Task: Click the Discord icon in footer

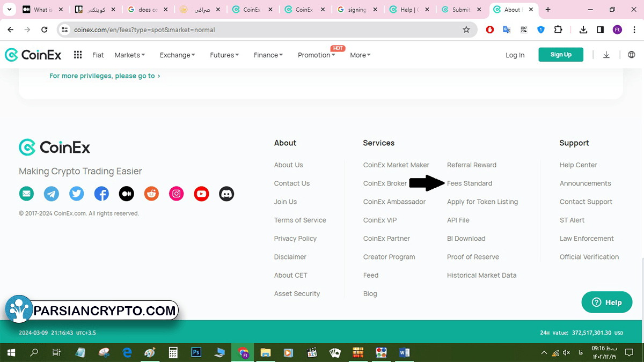Action: coord(226,194)
